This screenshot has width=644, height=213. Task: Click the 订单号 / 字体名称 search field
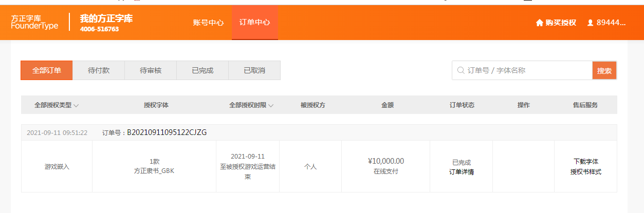point(522,70)
